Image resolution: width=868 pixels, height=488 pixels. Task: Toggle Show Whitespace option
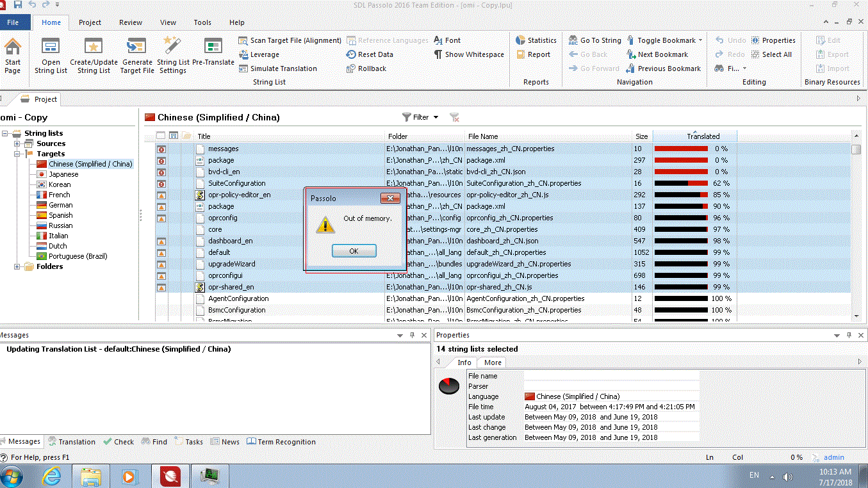point(469,54)
